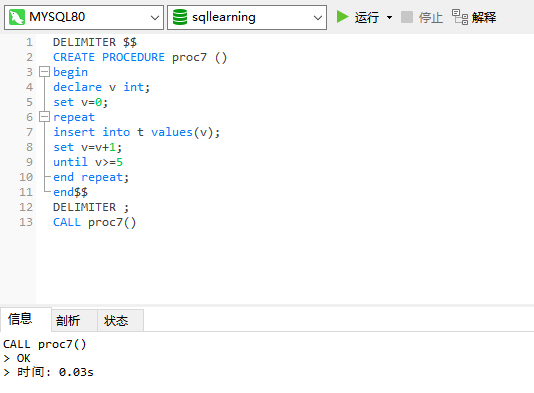The image size is (534, 393).
Task: Click the 运行 run button label
Action: pos(366,17)
